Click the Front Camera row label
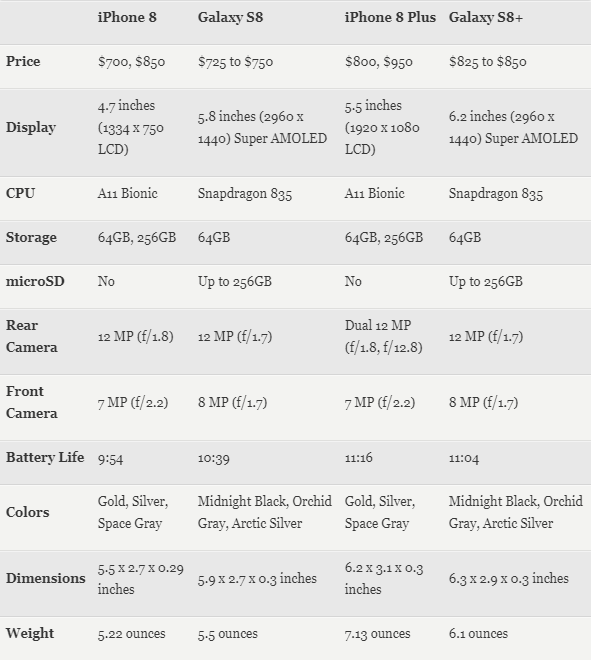Image resolution: width=591 pixels, height=662 pixels. 32,402
